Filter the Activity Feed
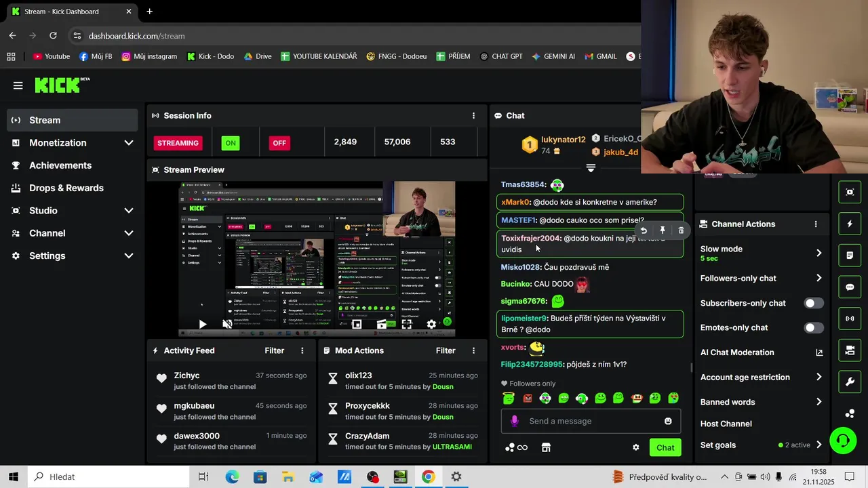Screen dimensions: 868x488 click(x=275, y=350)
